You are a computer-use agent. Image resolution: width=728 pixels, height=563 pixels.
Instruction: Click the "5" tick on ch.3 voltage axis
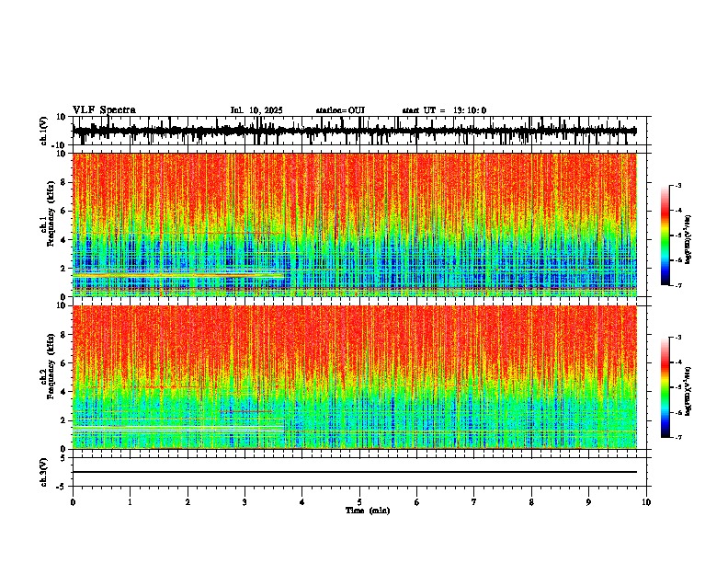(x=64, y=457)
